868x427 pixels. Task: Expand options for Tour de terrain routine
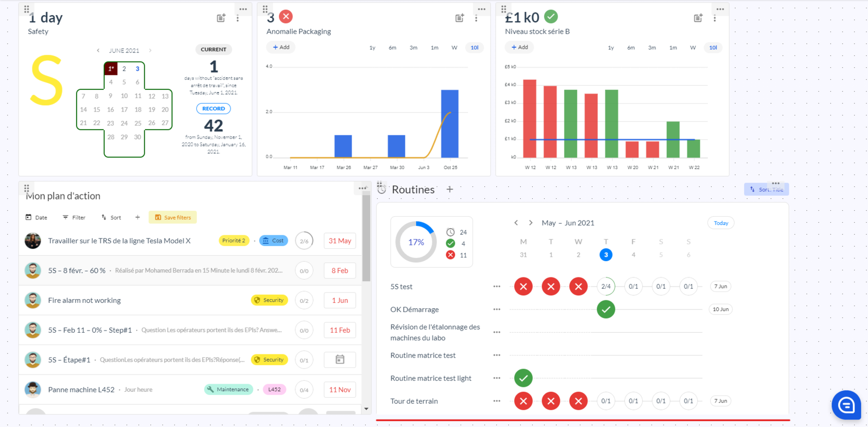tap(496, 401)
